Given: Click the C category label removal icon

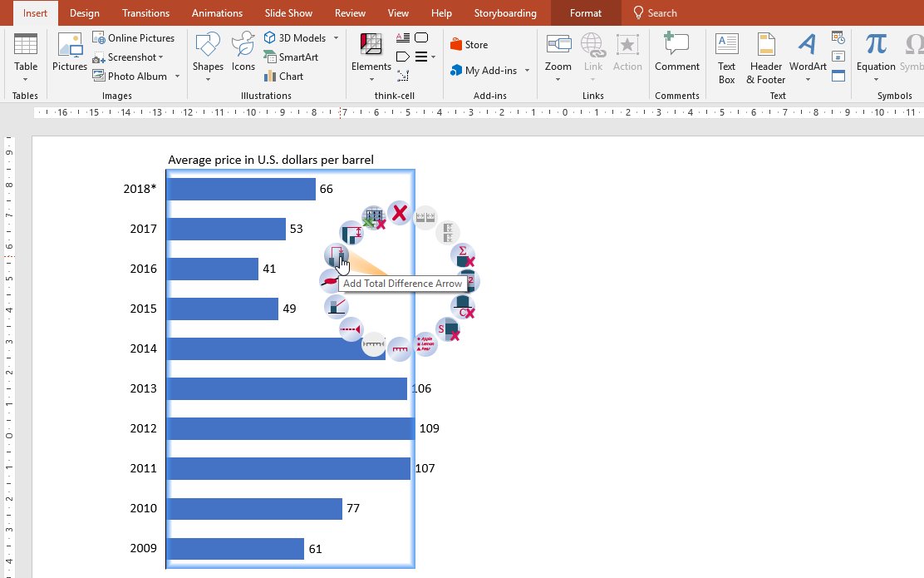Looking at the screenshot, I should coord(463,306).
